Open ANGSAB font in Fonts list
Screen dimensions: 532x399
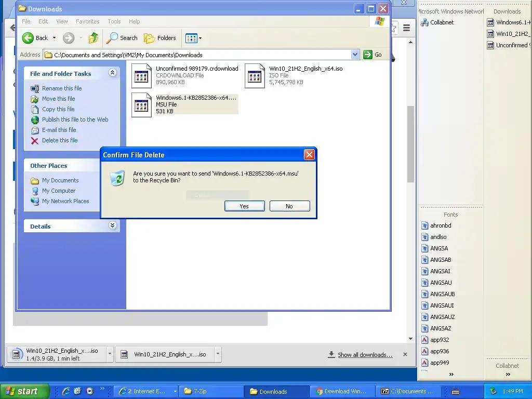[436, 260]
